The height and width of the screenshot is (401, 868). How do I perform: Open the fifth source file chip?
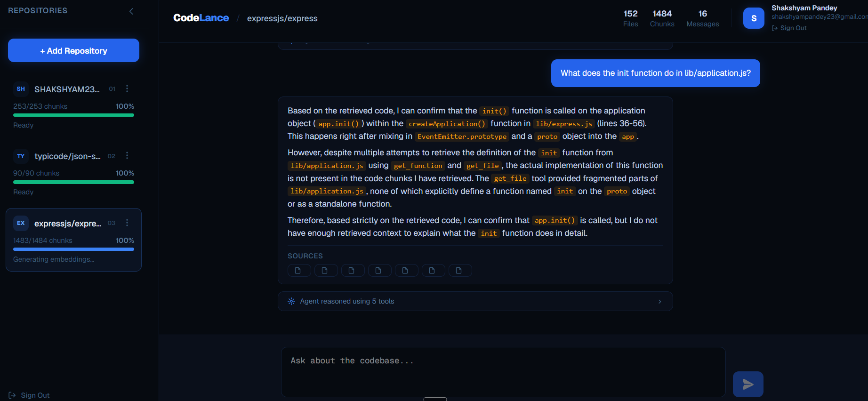[406, 270]
